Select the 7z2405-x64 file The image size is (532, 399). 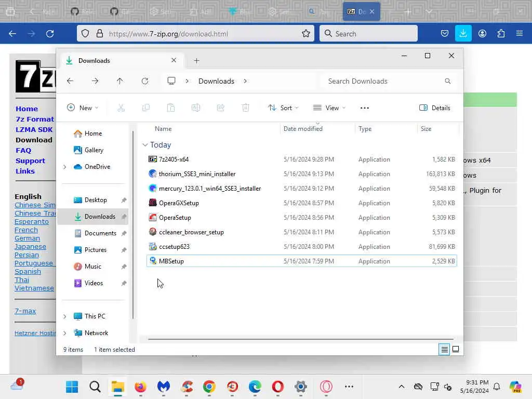pos(302,159)
